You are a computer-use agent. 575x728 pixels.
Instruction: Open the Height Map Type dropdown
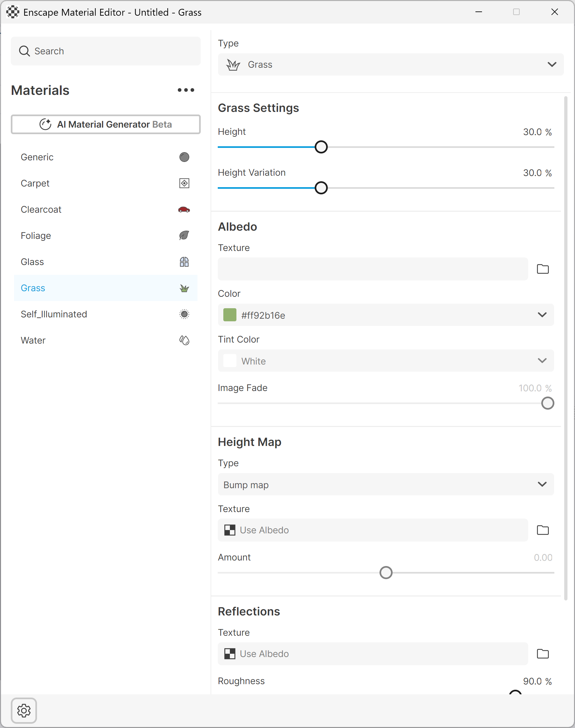pyautogui.click(x=386, y=485)
